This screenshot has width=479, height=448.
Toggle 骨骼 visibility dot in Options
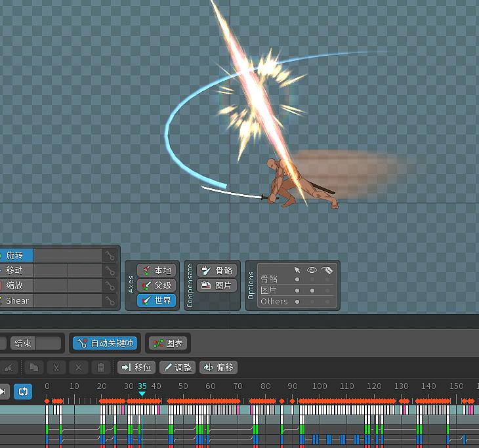pyautogui.click(x=312, y=279)
